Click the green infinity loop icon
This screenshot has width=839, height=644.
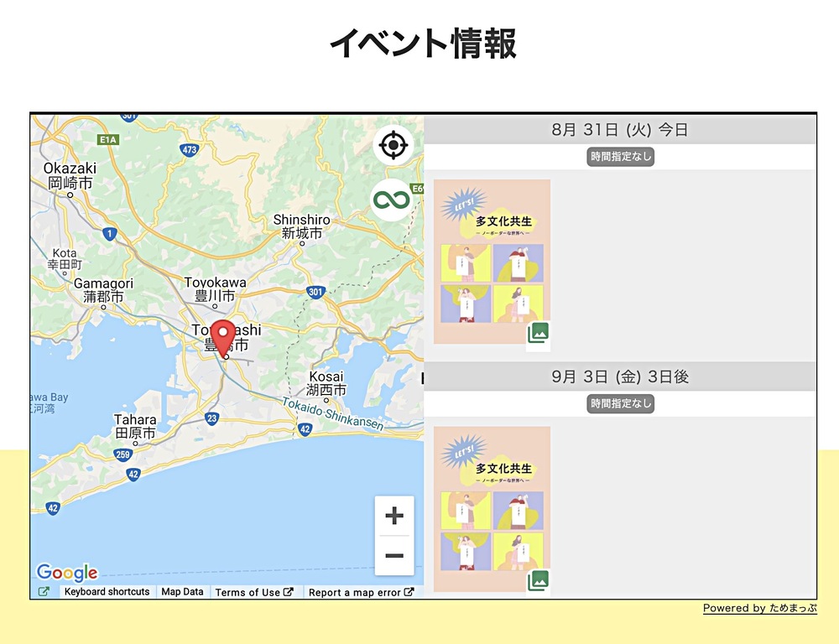pyautogui.click(x=392, y=200)
